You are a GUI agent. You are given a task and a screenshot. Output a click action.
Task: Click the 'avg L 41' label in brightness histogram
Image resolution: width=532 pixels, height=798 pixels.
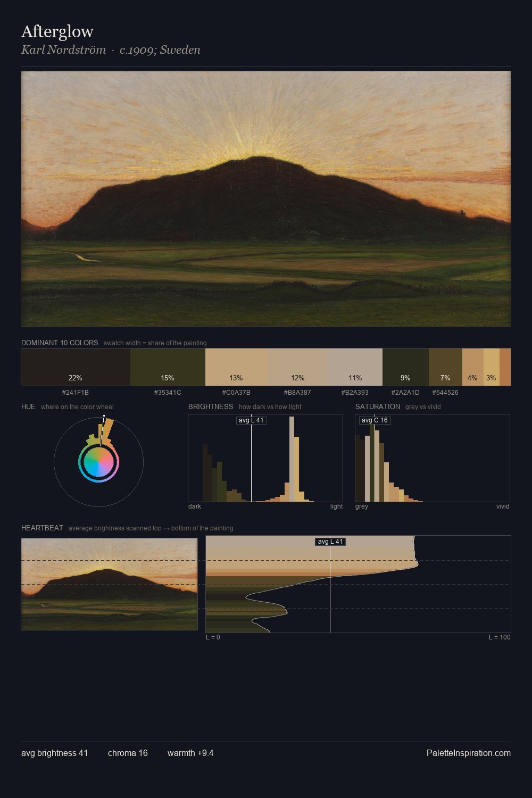(x=251, y=420)
